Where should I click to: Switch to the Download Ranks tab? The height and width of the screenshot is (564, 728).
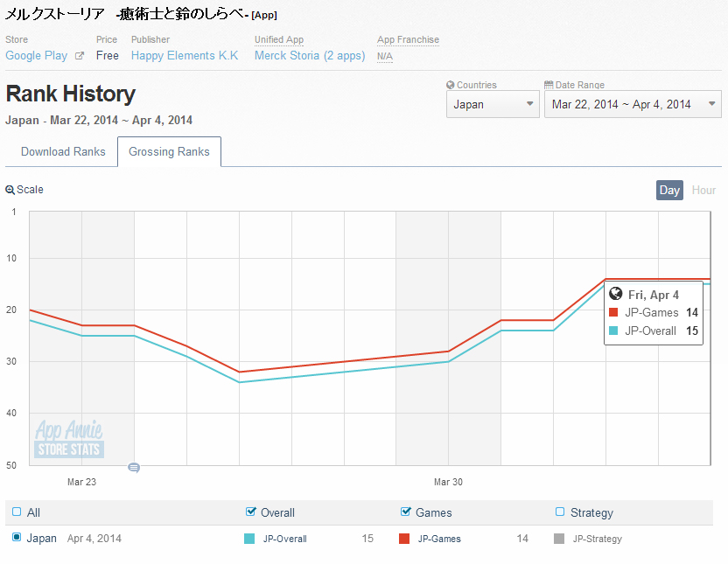click(x=63, y=151)
